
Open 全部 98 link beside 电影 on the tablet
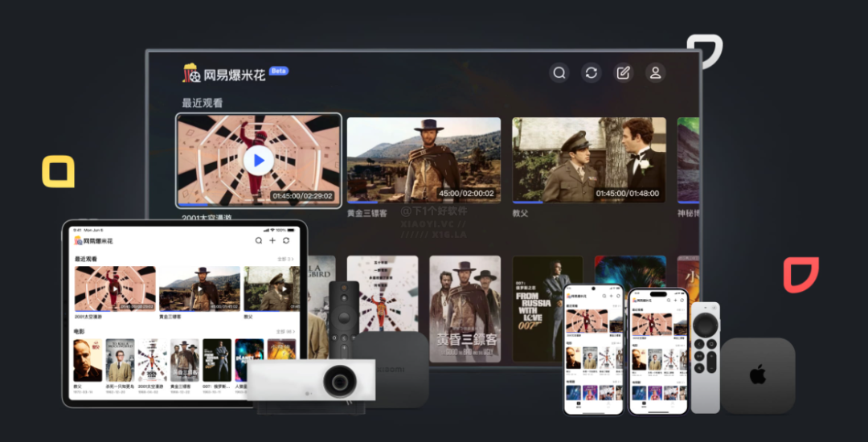click(x=285, y=331)
